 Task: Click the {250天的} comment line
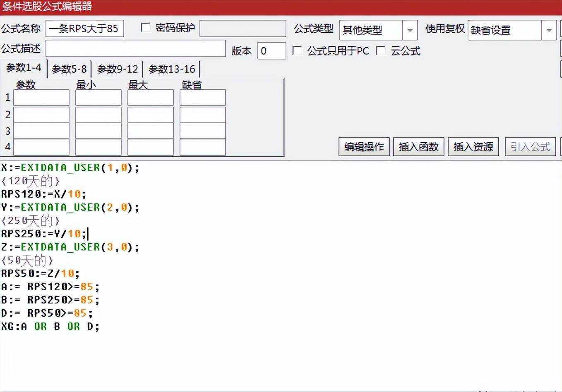point(31,221)
